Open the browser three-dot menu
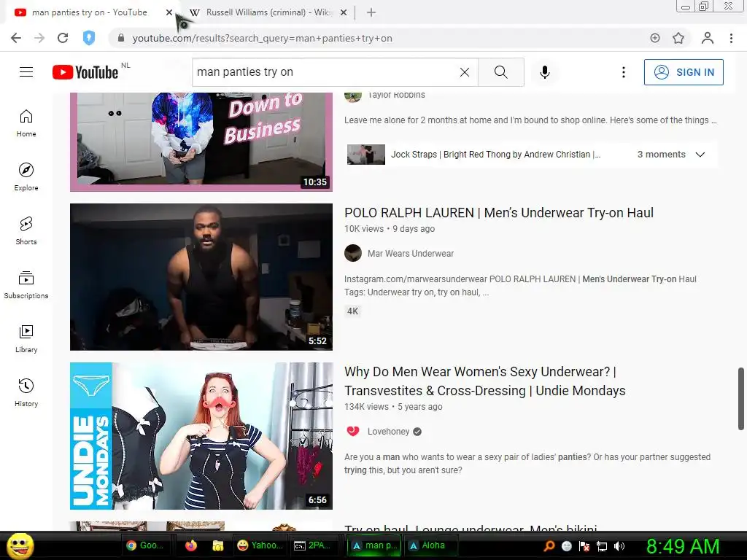747x560 pixels. [x=731, y=38]
